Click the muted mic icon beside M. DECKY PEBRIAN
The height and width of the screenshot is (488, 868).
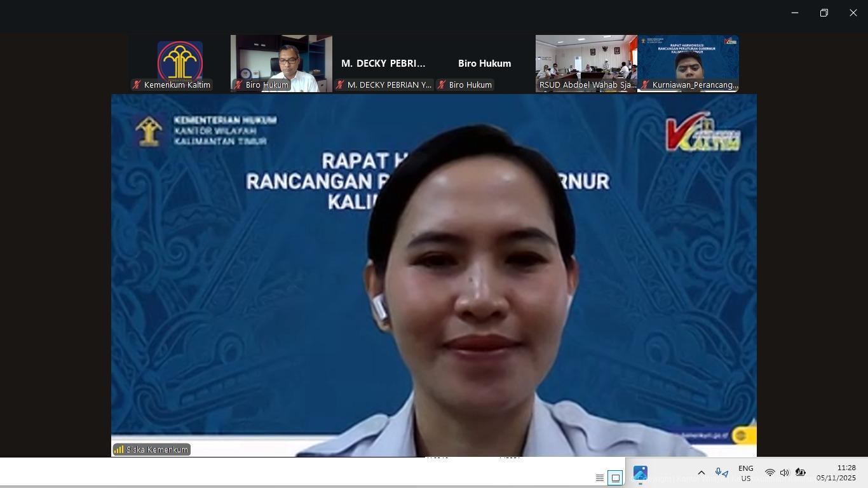pos(340,85)
